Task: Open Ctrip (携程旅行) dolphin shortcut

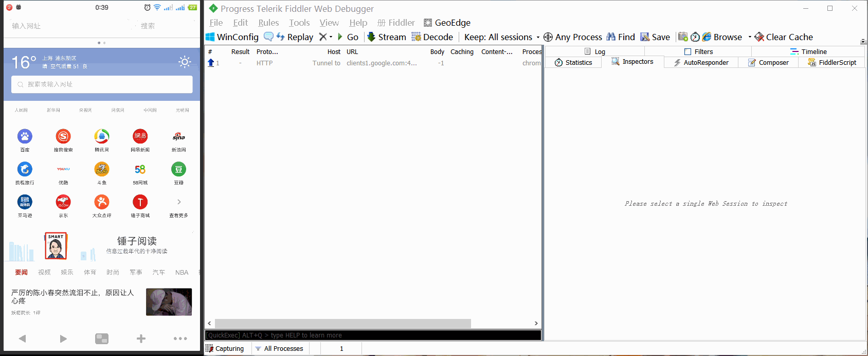Action: point(25,169)
